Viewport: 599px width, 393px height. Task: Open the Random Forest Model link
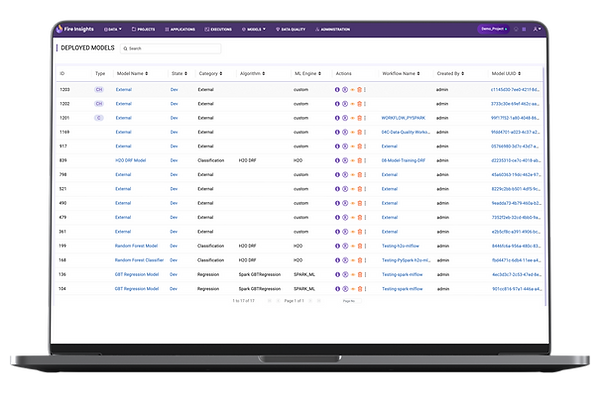(136, 246)
